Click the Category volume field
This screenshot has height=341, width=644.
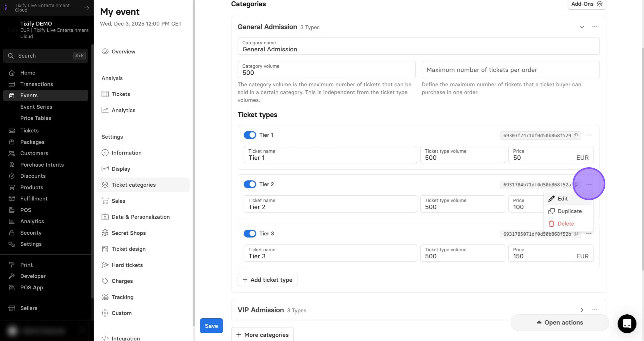tap(326, 70)
